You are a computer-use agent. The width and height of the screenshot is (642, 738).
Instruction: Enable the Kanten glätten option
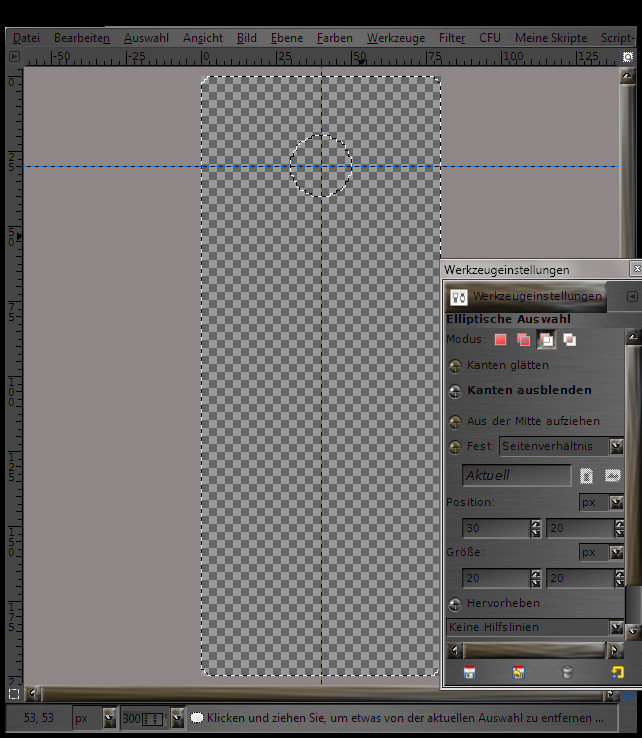(x=456, y=366)
